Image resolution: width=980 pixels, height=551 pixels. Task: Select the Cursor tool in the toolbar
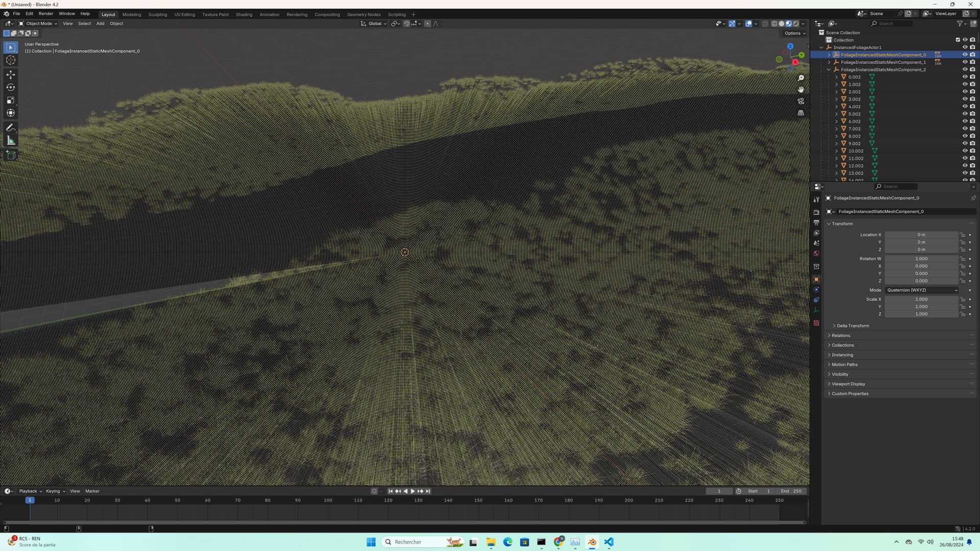coord(11,60)
